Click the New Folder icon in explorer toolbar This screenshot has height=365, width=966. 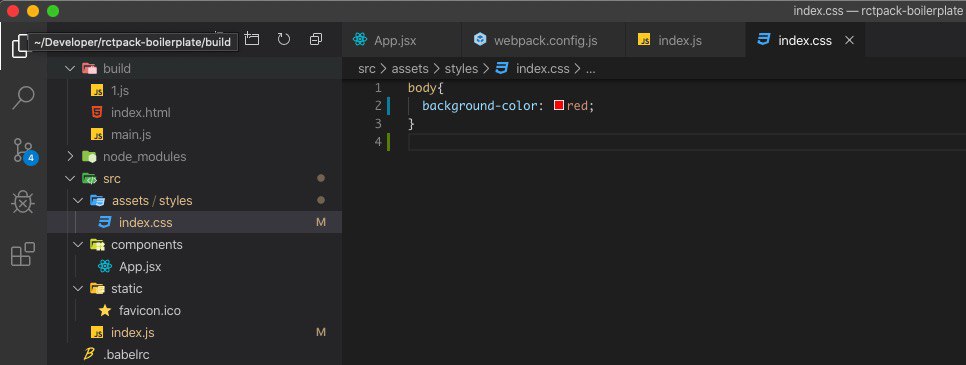click(251, 39)
